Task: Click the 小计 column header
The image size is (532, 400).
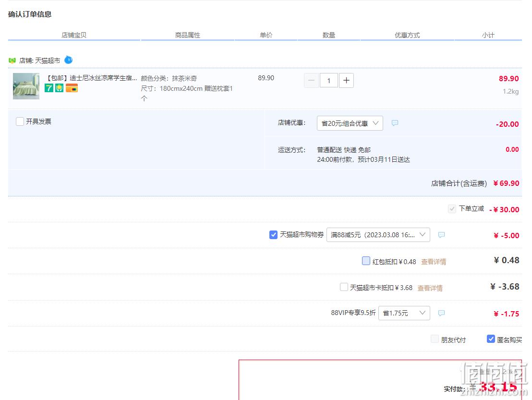Action: tap(488, 35)
